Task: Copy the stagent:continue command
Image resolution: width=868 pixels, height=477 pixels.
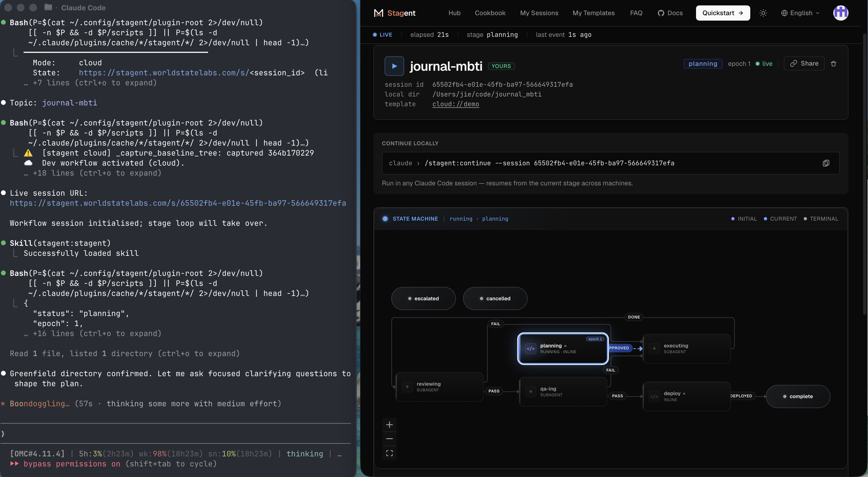Action: [x=825, y=163]
